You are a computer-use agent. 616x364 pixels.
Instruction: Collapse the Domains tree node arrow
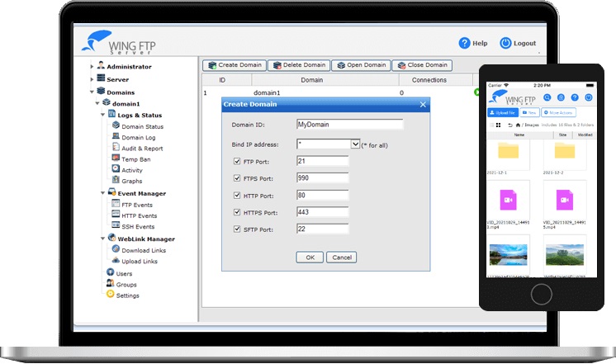[x=92, y=92]
